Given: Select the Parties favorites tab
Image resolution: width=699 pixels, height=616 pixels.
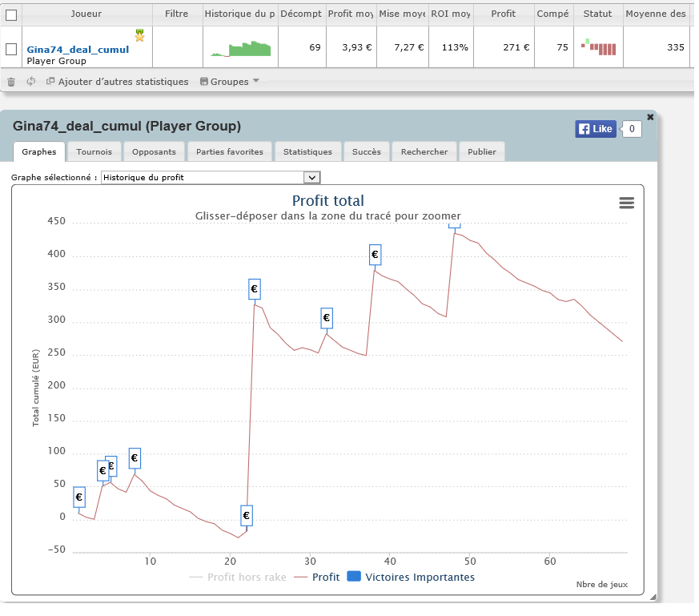Looking at the screenshot, I should [230, 151].
